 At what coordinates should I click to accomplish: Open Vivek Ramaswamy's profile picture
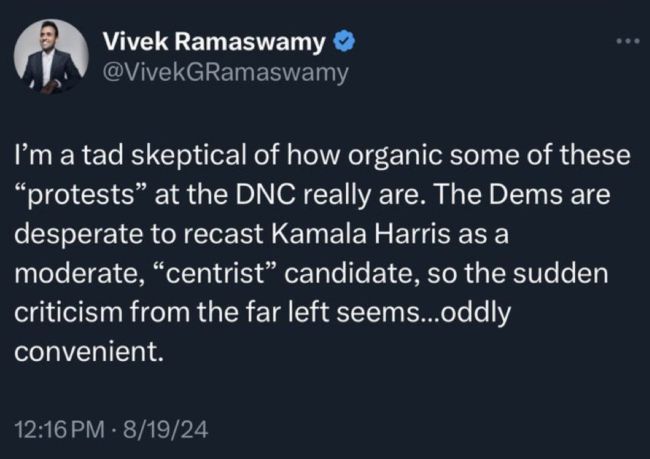tap(52, 56)
